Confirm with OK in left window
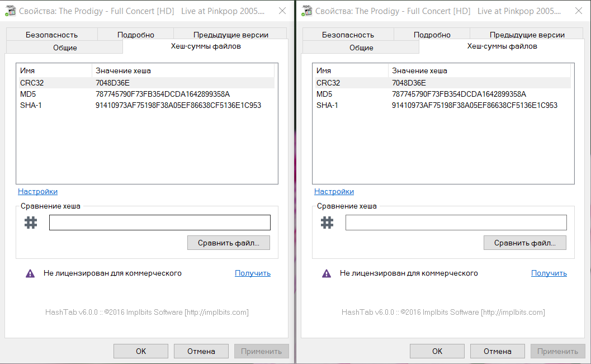Screen dimensions: 591x364 140,351
